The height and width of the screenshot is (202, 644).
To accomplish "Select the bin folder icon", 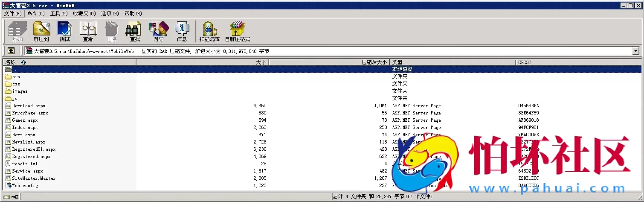I will (x=8, y=77).
